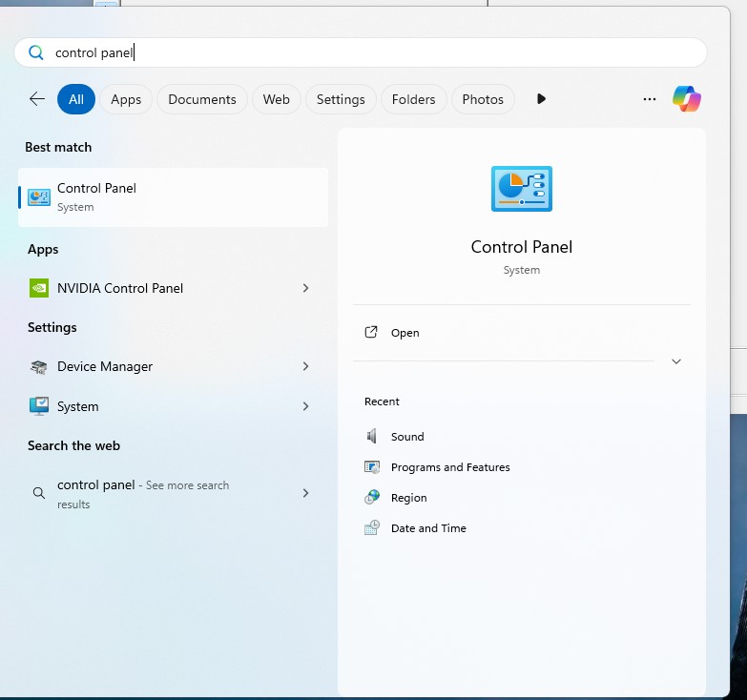Click the NVIDIA Control Panel green icon
Image resolution: width=747 pixels, height=700 pixels.
pos(39,288)
